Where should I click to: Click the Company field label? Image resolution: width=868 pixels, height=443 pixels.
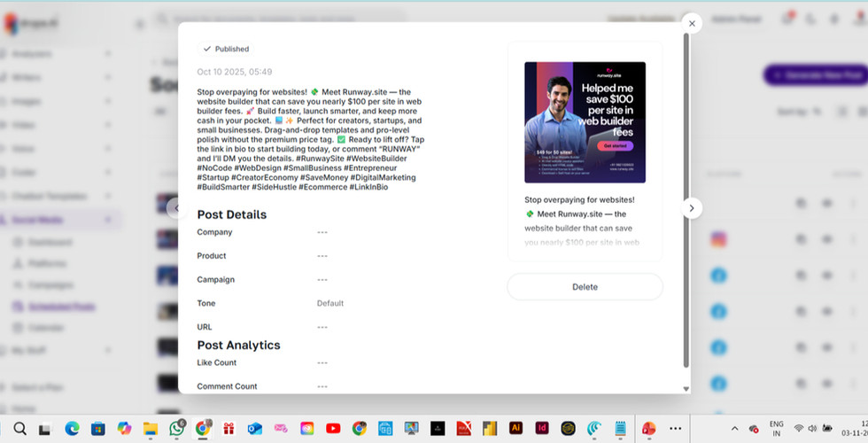(x=214, y=232)
